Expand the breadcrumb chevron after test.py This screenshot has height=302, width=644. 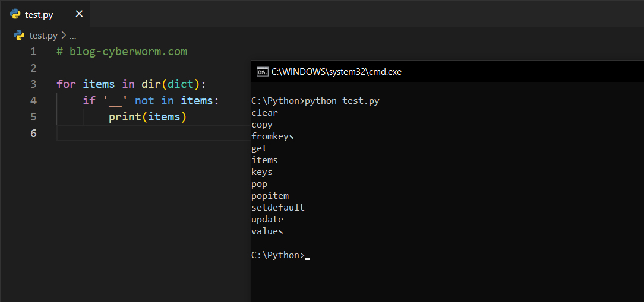(x=64, y=36)
